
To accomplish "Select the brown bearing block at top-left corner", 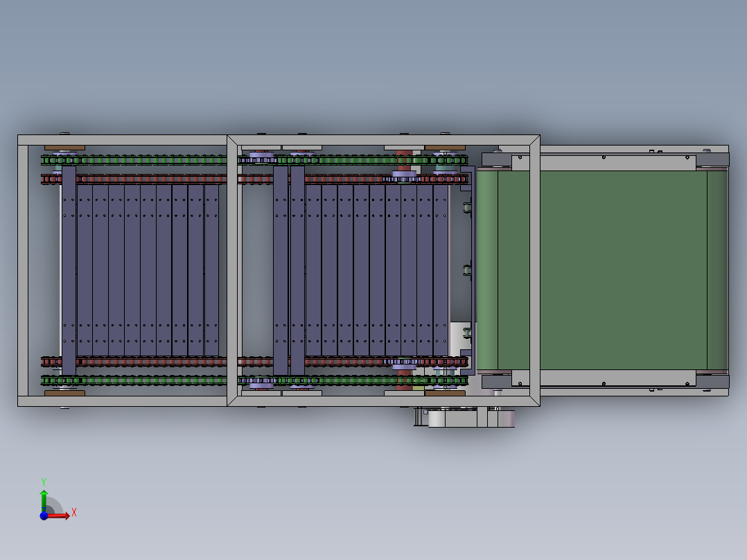I will [64, 148].
